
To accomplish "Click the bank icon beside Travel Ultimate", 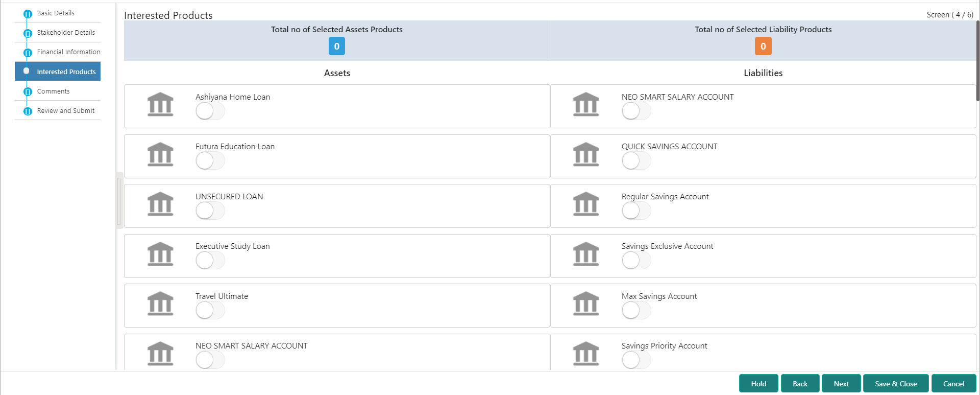I will point(160,304).
